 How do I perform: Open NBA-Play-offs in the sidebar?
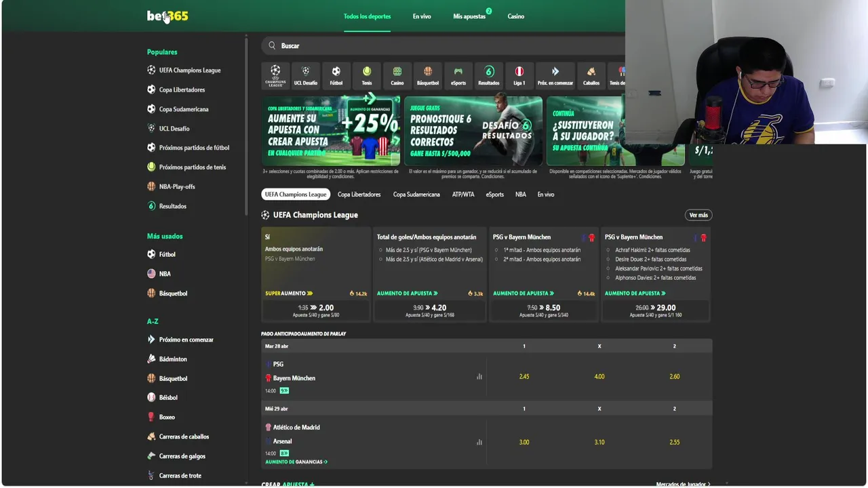[171, 186]
